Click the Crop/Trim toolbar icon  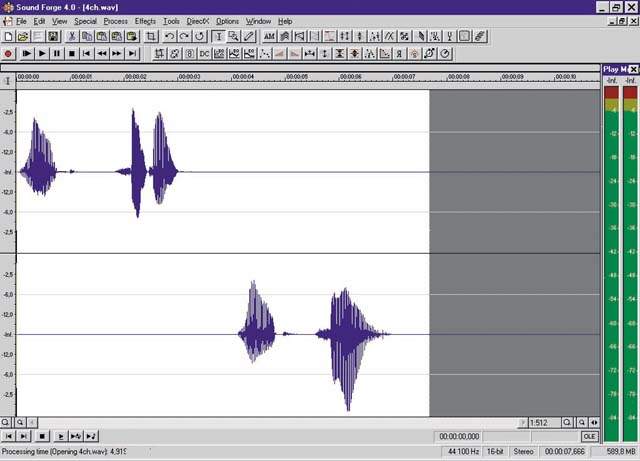[x=150, y=36]
